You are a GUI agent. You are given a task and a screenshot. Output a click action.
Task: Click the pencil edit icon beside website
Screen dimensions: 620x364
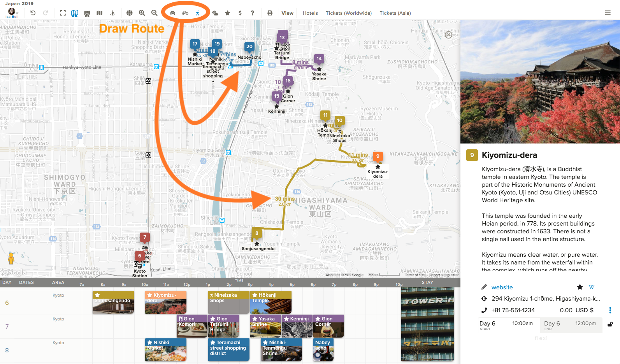pyautogui.click(x=484, y=287)
